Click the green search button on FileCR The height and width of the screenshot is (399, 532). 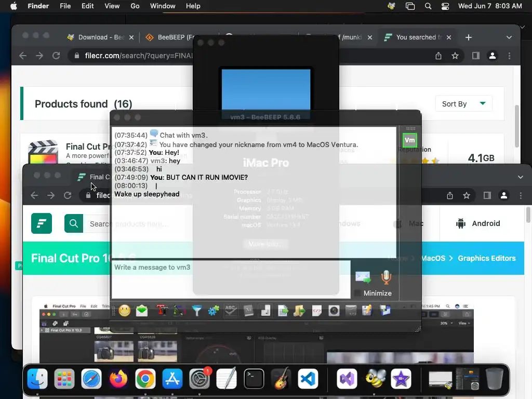point(74,223)
